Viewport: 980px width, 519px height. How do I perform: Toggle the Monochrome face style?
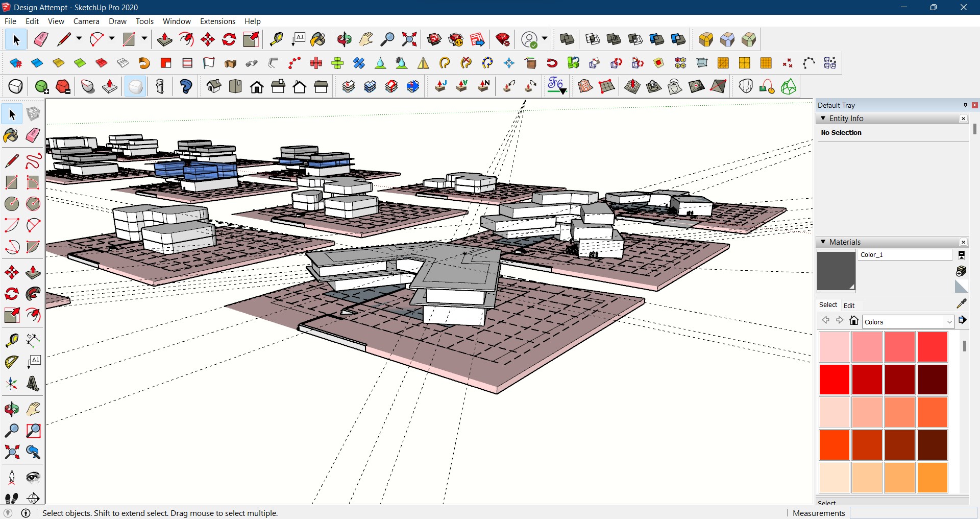click(135, 86)
